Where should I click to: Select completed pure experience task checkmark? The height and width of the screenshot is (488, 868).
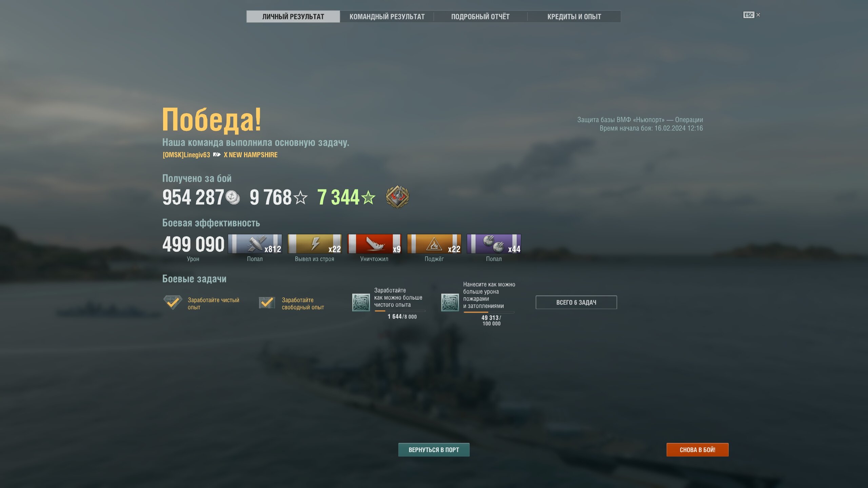click(x=173, y=302)
